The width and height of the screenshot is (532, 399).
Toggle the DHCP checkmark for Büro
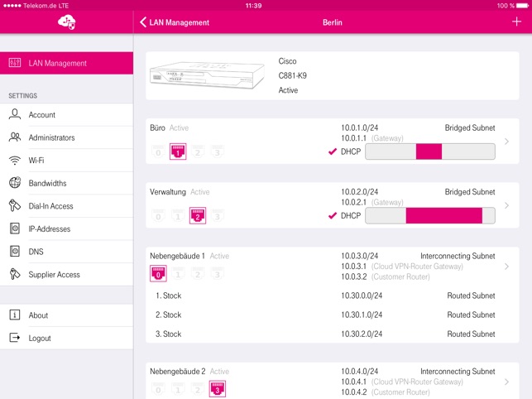(333, 151)
